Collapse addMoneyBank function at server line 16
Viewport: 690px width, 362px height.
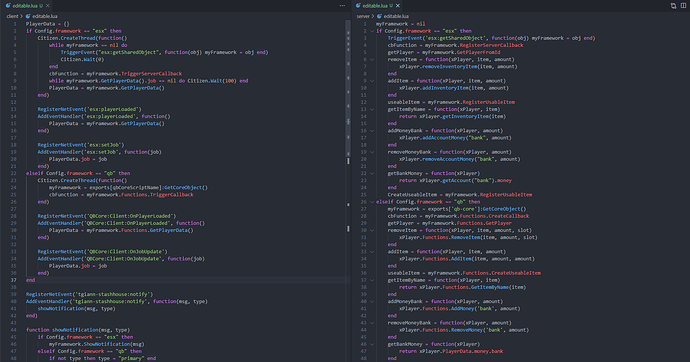[x=372, y=131]
